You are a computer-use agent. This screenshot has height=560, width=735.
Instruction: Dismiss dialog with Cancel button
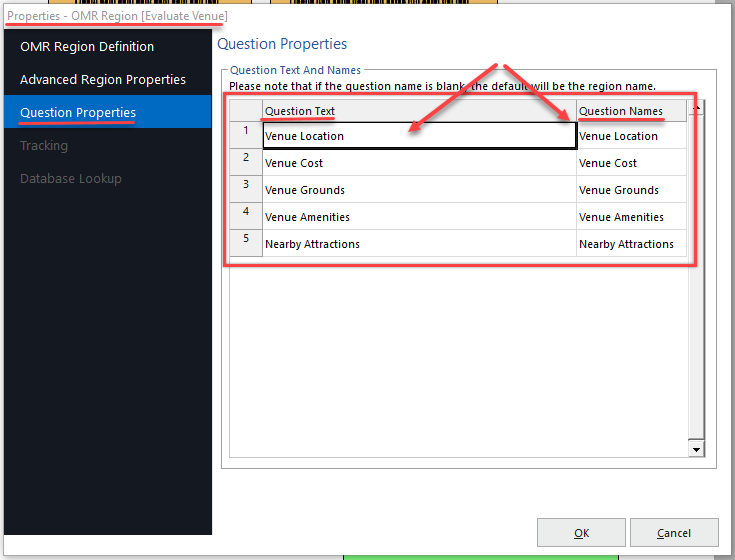tap(674, 533)
